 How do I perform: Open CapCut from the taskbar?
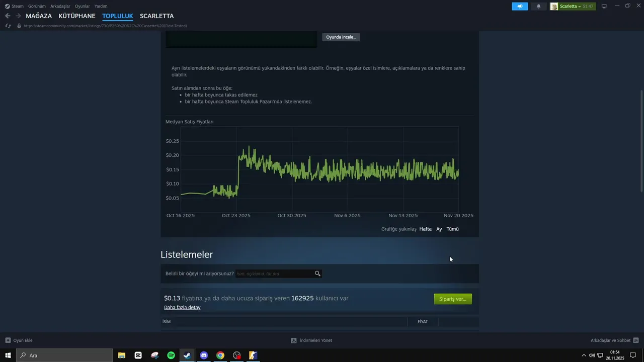coord(138,355)
